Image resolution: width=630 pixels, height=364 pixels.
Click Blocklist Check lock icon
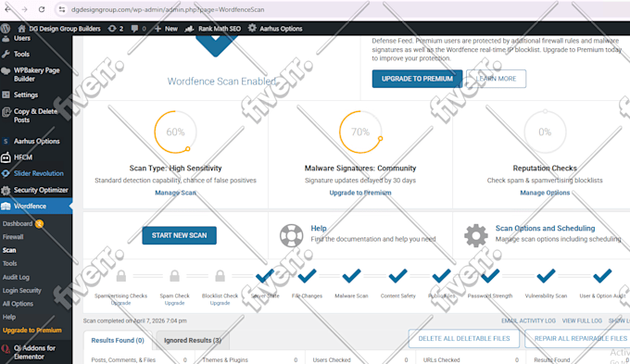(x=220, y=276)
